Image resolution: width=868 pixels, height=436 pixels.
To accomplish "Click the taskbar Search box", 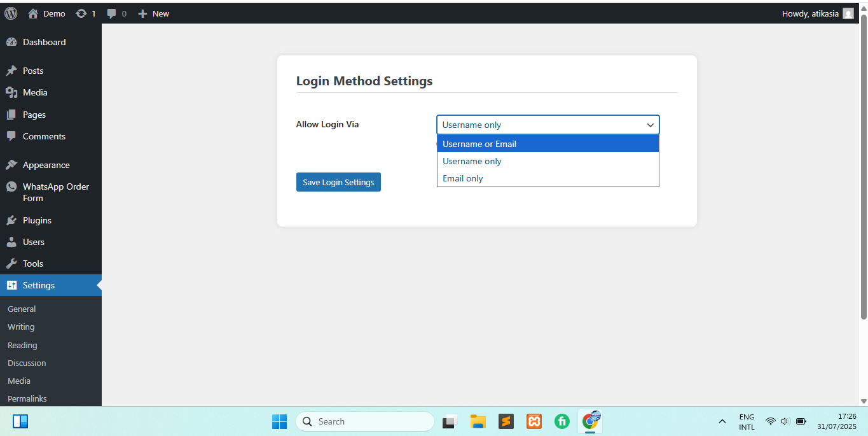I will click(x=365, y=421).
